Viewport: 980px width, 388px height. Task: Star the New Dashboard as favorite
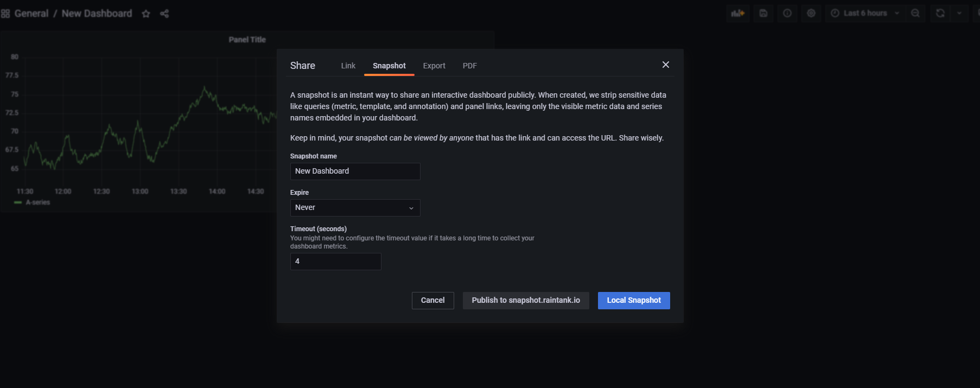[x=146, y=14]
